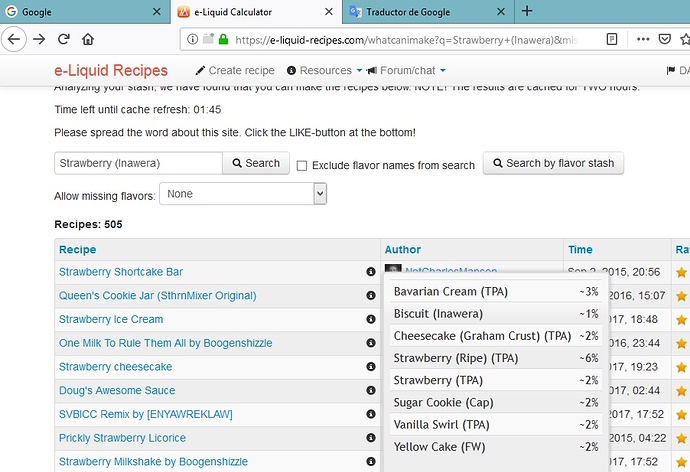This screenshot has height=472, width=690.
Task: Open Allow missing flavors dropdown
Action: 243,194
